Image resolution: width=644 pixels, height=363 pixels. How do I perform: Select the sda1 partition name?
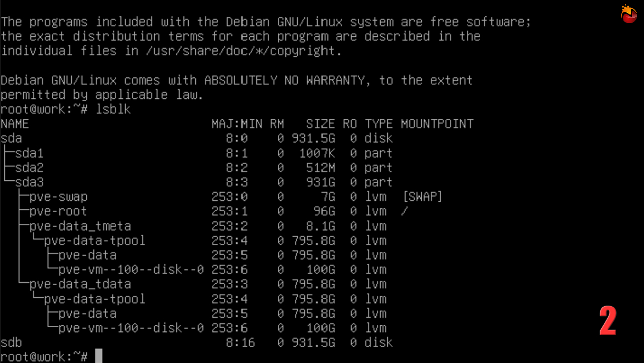click(29, 153)
